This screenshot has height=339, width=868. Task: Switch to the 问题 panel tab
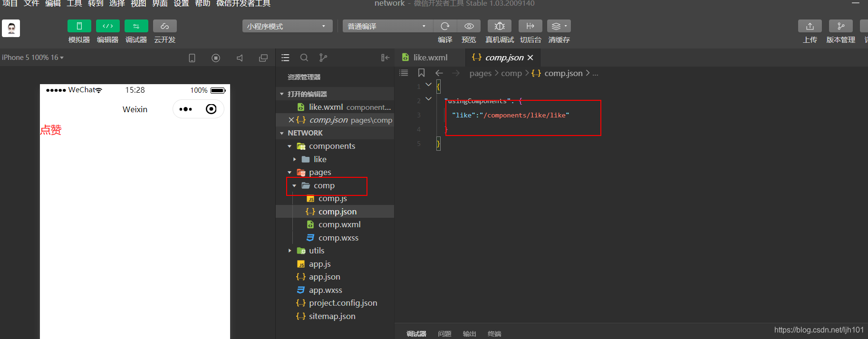tap(444, 334)
